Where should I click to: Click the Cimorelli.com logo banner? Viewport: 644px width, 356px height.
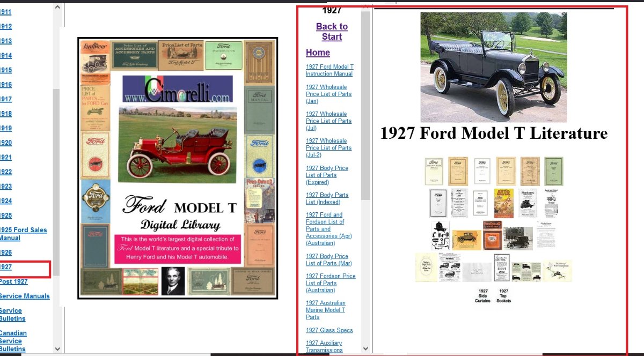[177, 89]
